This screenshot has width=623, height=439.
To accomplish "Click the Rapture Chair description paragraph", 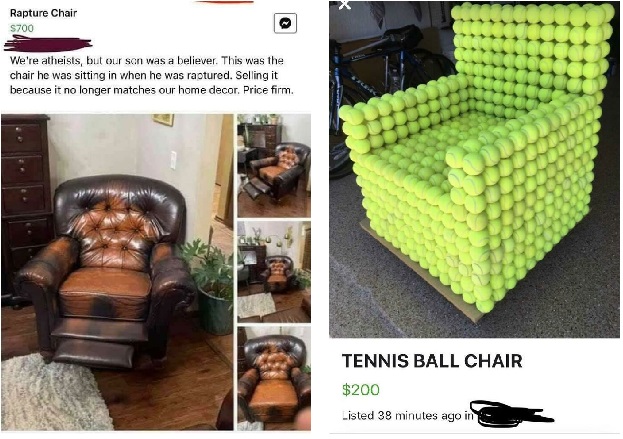I will [x=152, y=75].
